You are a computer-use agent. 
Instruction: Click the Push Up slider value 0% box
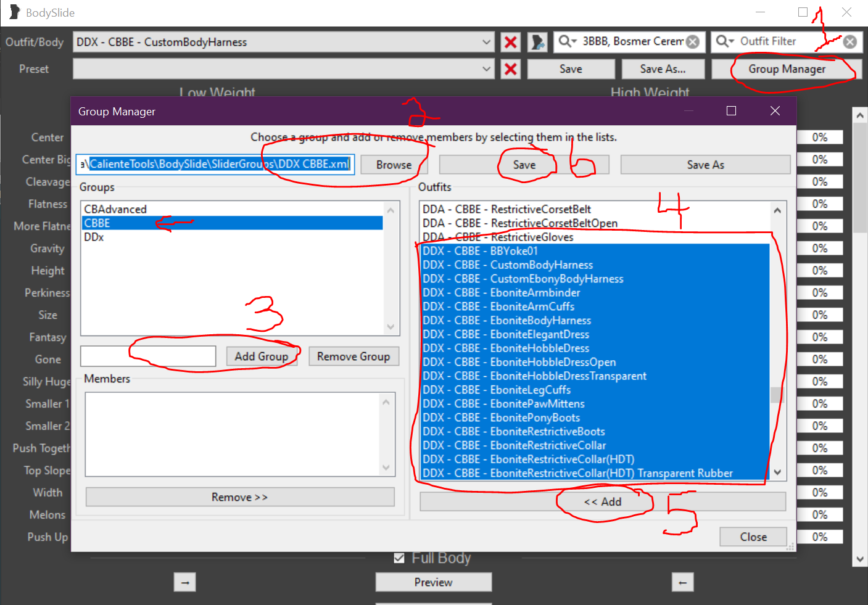pyautogui.click(x=819, y=537)
